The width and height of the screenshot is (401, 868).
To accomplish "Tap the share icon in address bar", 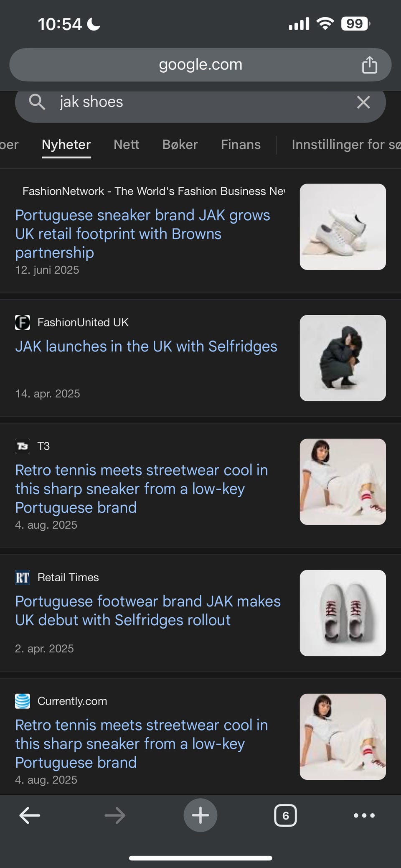I will (369, 65).
